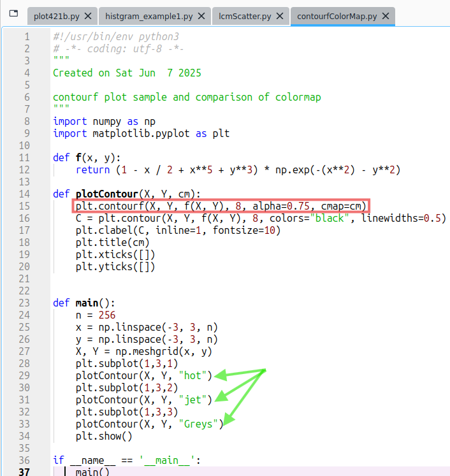Click the 'plt.subplot(1,3,3)' line
The image size is (450, 476).
pyautogui.click(x=127, y=412)
